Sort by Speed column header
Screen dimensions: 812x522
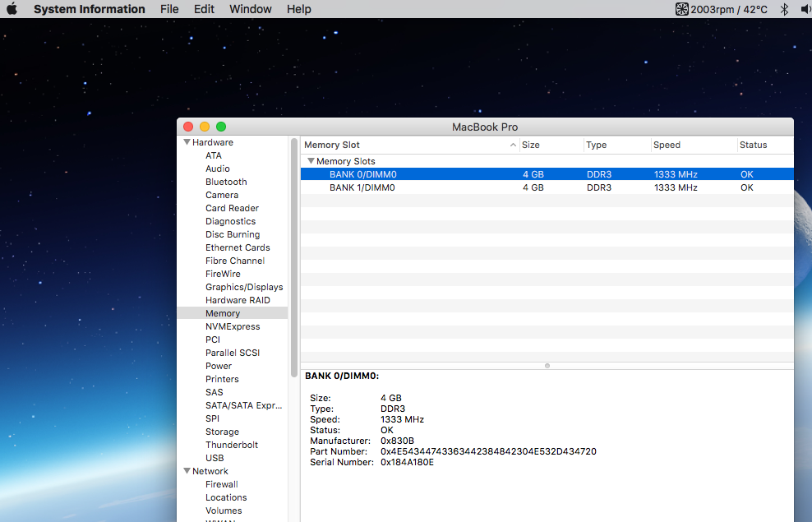click(x=694, y=145)
